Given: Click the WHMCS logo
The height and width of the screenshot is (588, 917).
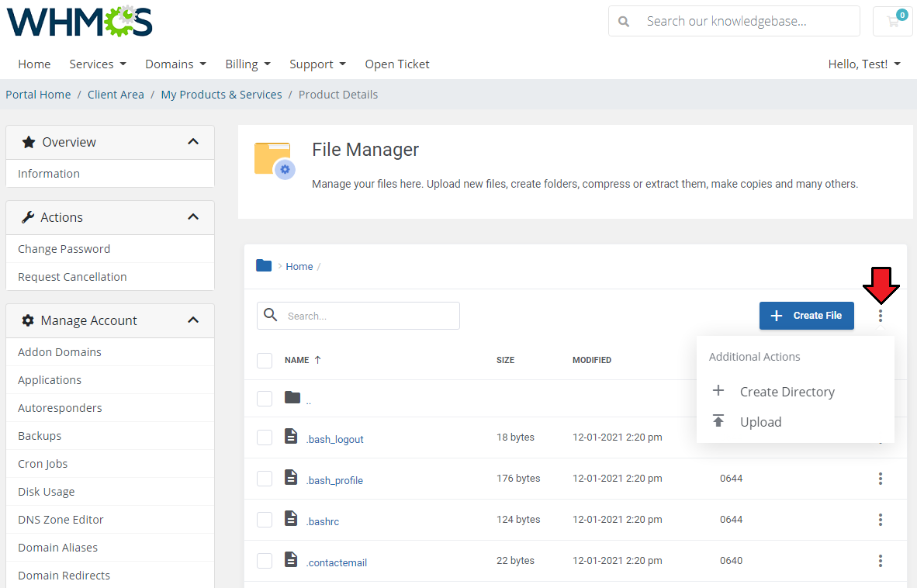Looking at the screenshot, I should pyautogui.click(x=80, y=22).
